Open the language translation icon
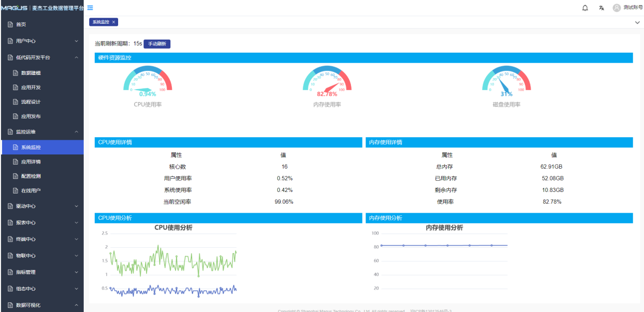 601,8
